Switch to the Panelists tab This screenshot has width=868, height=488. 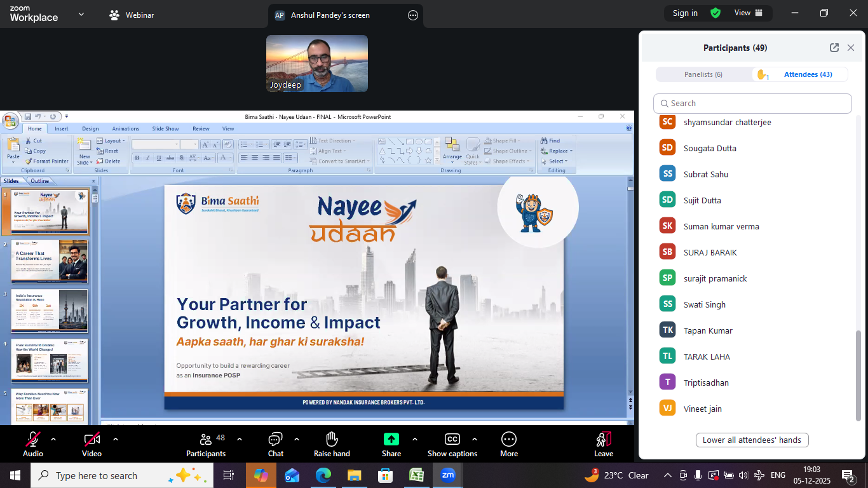tap(703, 74)
